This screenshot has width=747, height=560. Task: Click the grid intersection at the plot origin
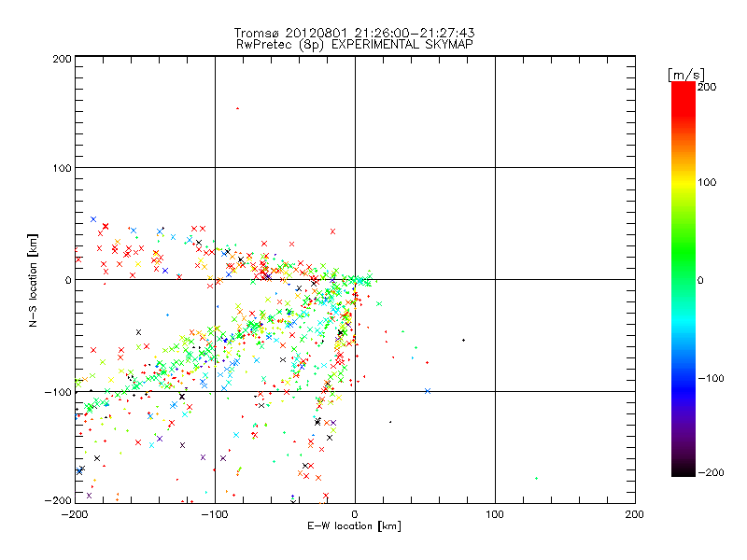pos(355,279)
